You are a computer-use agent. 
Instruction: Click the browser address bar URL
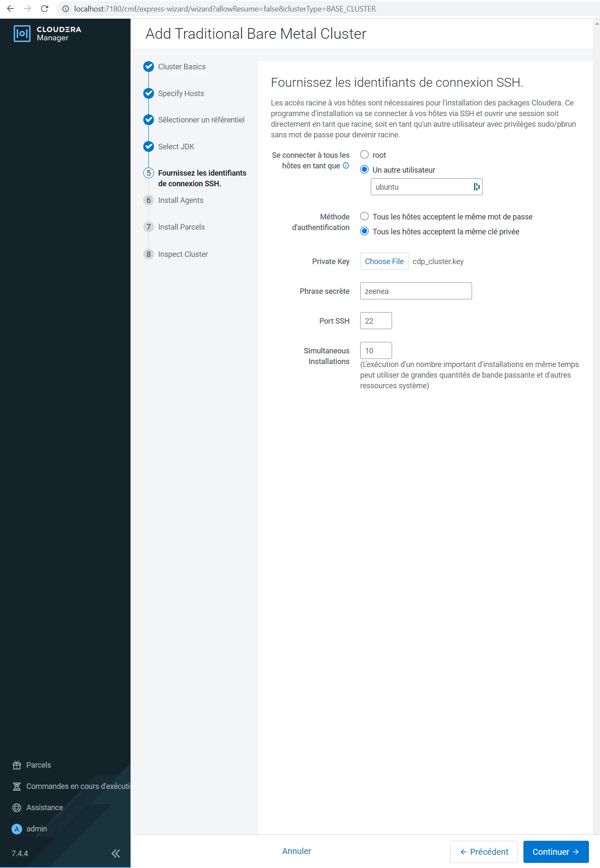point(225,9)
